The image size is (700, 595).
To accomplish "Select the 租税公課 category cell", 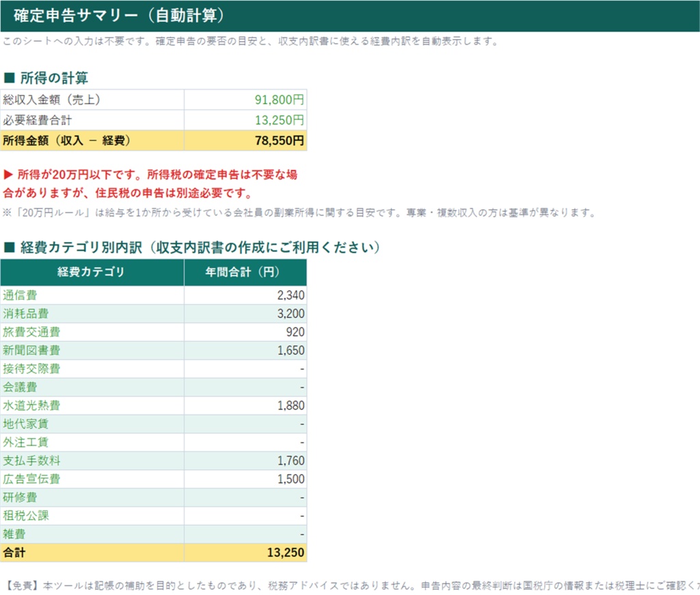I will pos(92,516).
